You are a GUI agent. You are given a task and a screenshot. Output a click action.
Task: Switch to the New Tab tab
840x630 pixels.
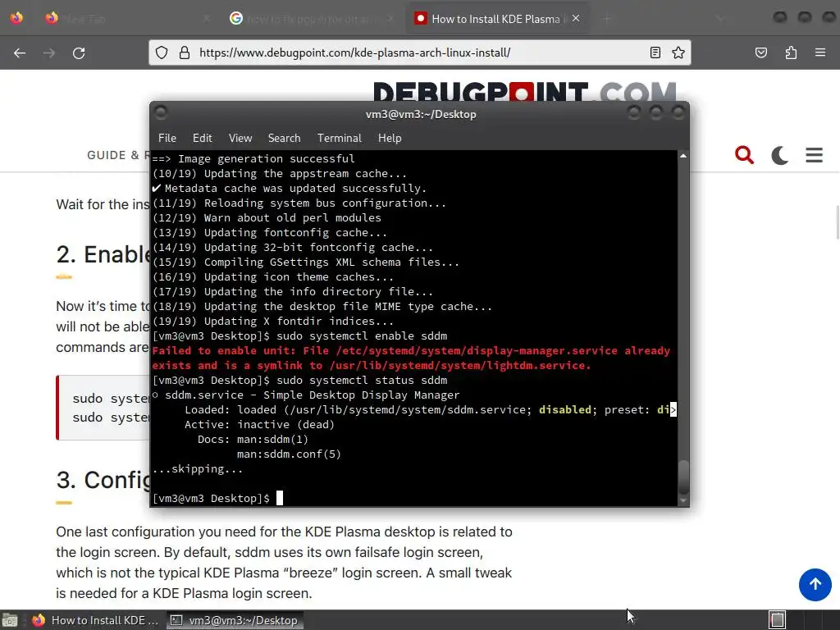click(x=129, y=19)
